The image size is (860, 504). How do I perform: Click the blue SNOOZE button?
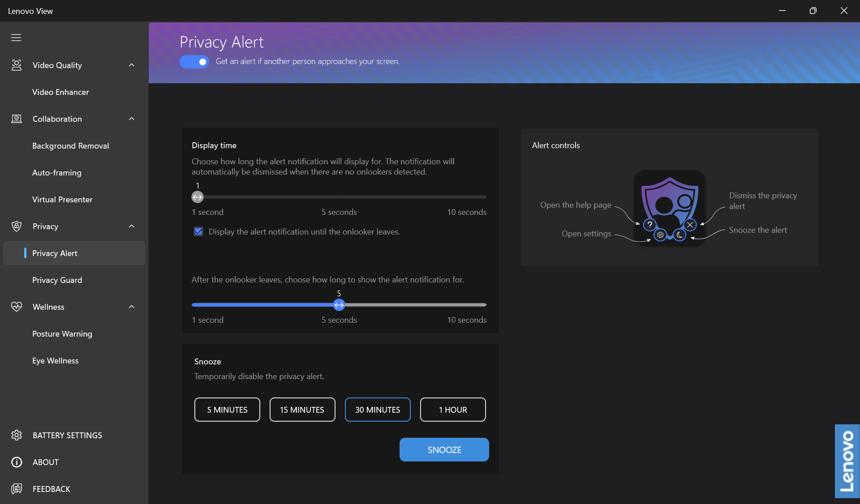pos(444,449)
